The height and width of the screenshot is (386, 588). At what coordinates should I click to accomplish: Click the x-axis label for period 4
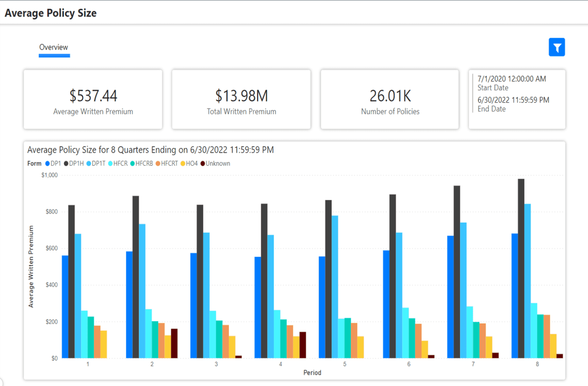click(x=281, y=364)
